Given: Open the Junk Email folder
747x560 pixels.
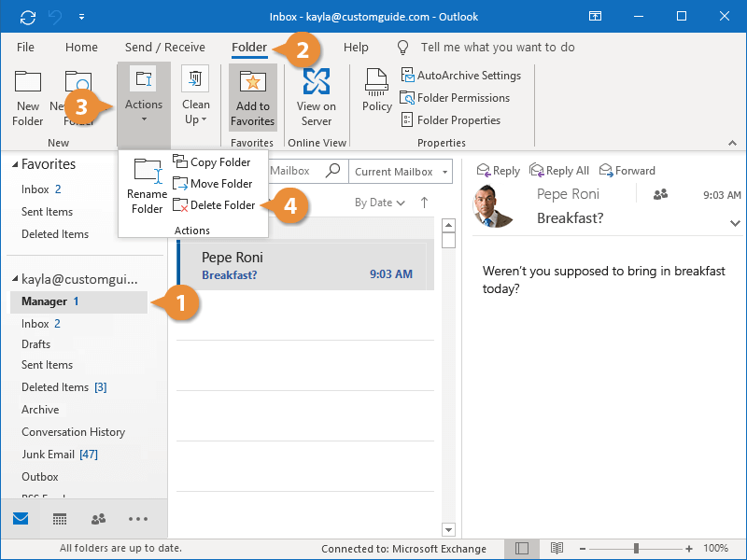Looking at the screenshot, I should coord(60,455).
